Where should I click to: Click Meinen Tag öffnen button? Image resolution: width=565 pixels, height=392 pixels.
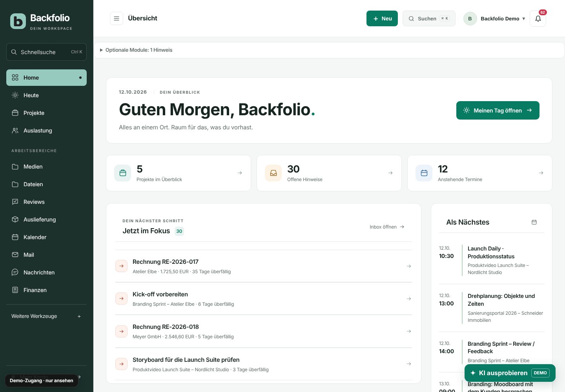pyautogui.click(x=498, y=111)
